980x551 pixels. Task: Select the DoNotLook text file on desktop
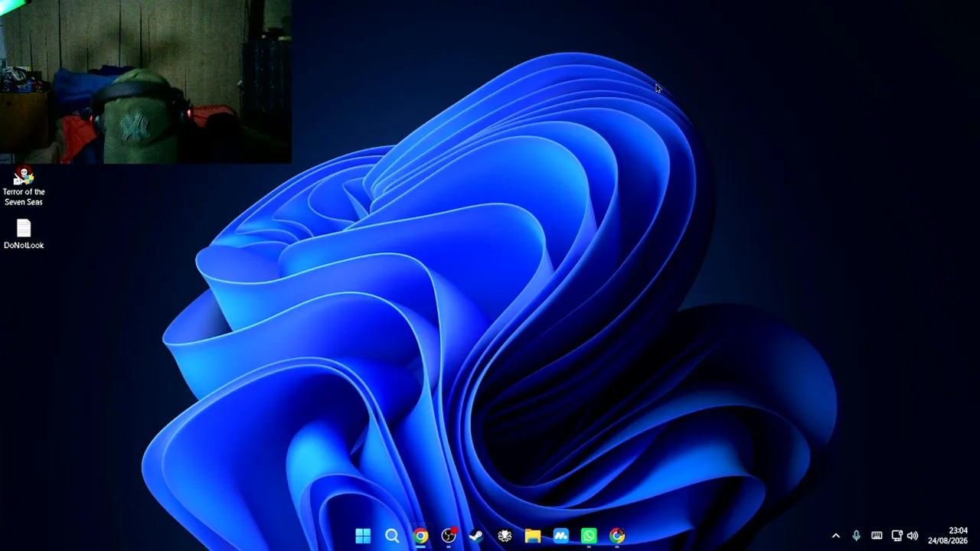click(24, 235)
